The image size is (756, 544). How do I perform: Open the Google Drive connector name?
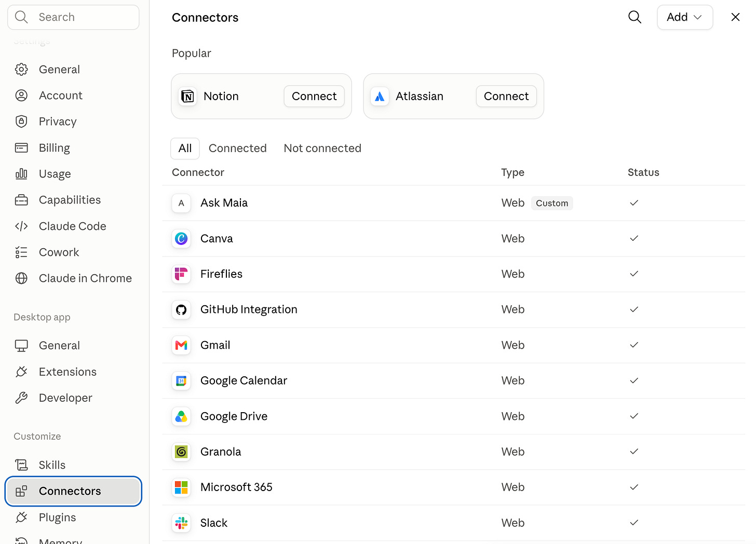click(x=234, y=416)
